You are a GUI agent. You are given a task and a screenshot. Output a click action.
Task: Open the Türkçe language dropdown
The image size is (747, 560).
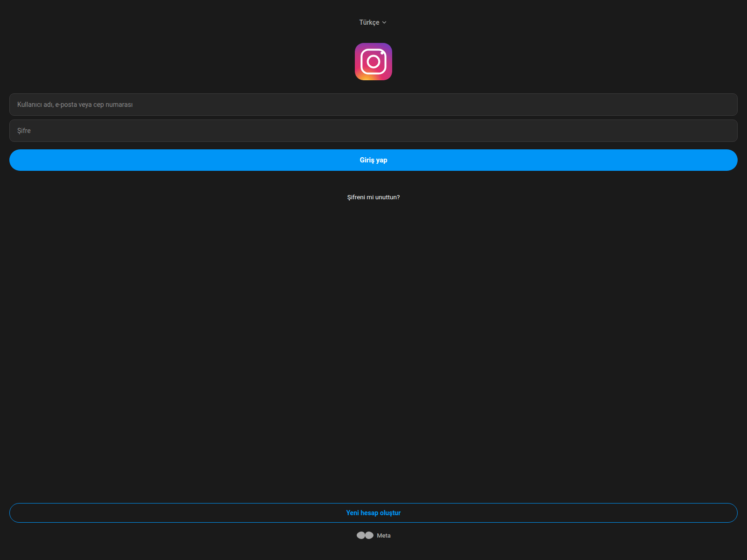click(373, 22)
